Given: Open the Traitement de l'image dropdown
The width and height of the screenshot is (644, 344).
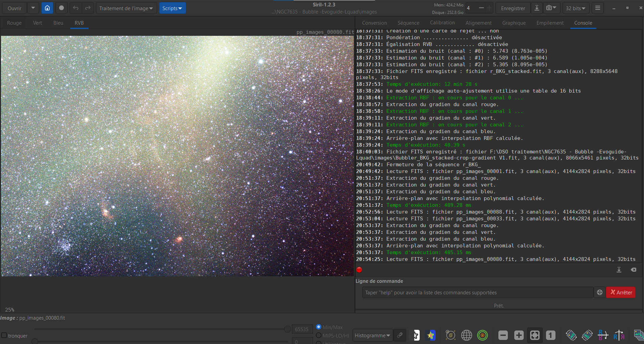Looking at the screenshot, I should click(126, 8).
